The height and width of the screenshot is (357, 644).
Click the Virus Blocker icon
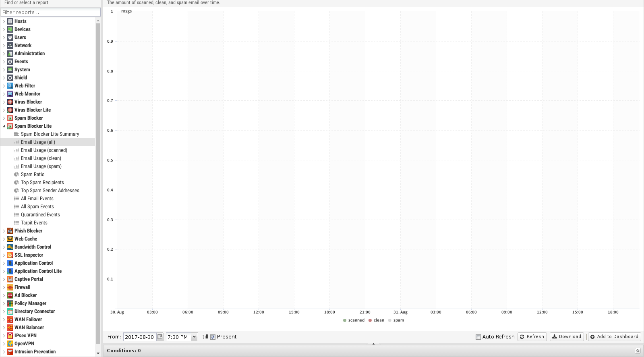[x=10, y=102]
